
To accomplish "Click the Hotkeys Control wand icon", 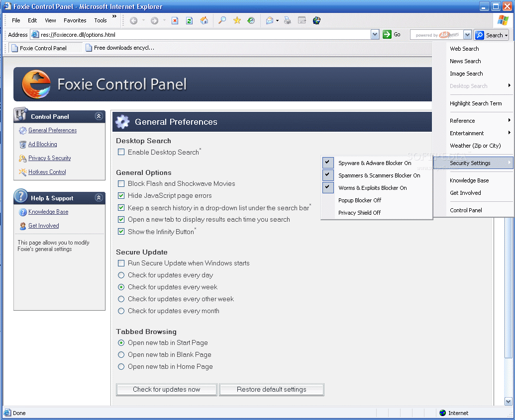I will click(x=23, y=172).
